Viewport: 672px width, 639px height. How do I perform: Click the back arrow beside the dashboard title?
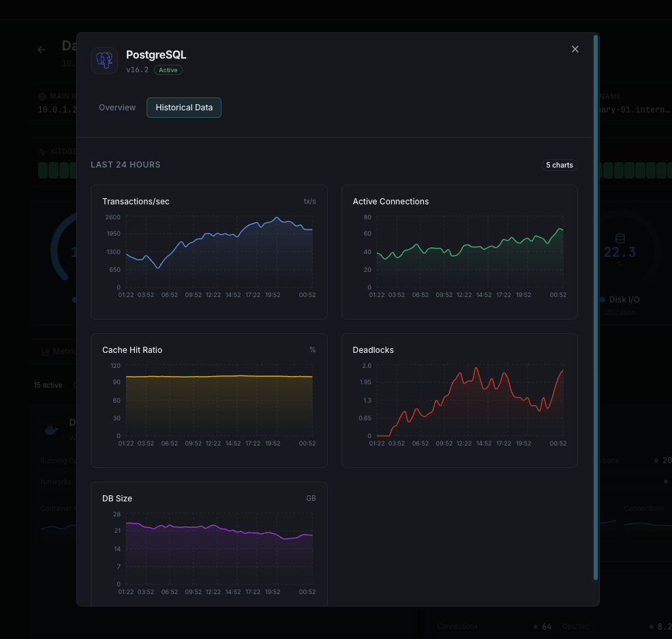click(x=41, y=49)
